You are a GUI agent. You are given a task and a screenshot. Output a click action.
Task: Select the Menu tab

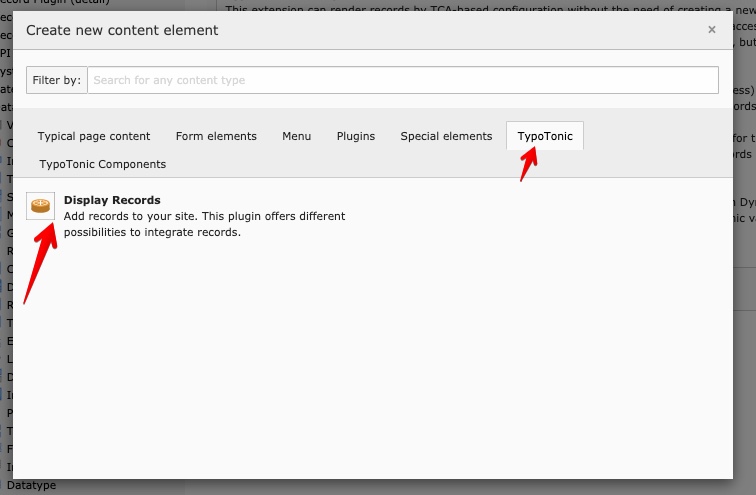pyautogui.click(x=296, y=136)
